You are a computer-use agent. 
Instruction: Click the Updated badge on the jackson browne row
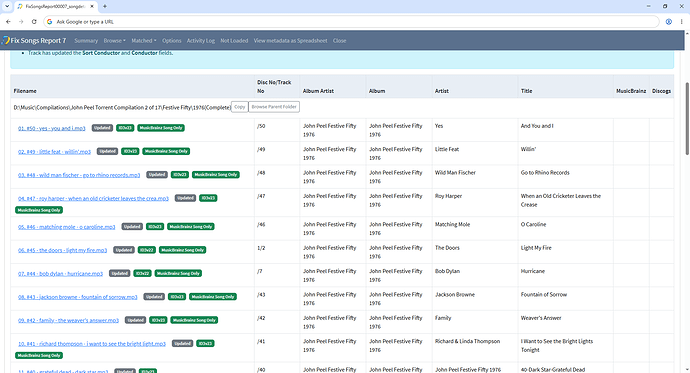[x=154, y=297]
